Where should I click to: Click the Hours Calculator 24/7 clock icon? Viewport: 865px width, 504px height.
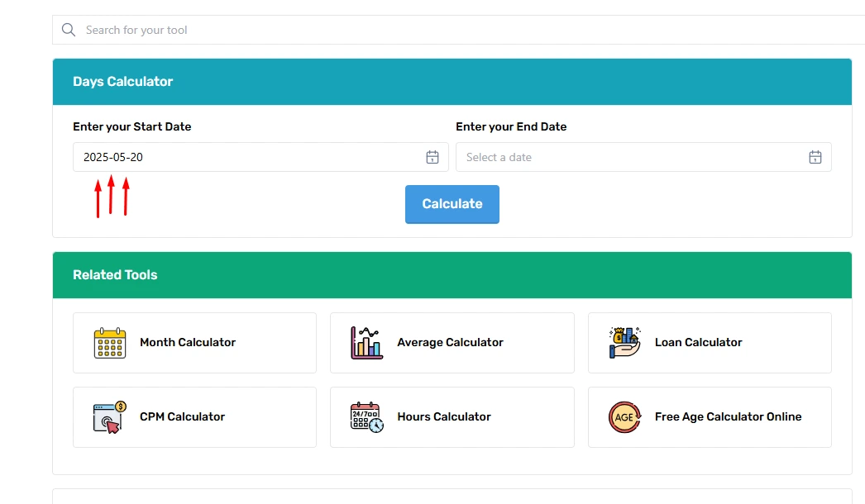tap(367, 417)
